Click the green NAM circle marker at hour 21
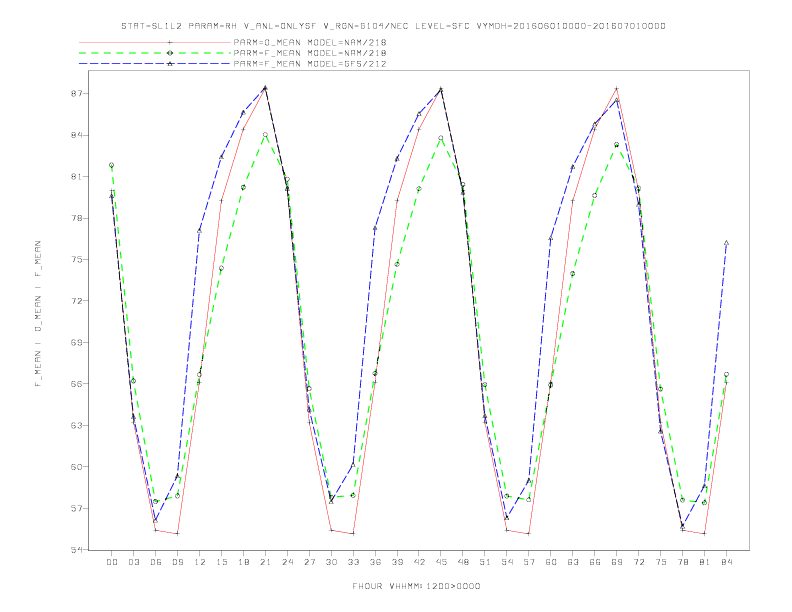Screen dimensions: 792x612 (x=265, y=135)
